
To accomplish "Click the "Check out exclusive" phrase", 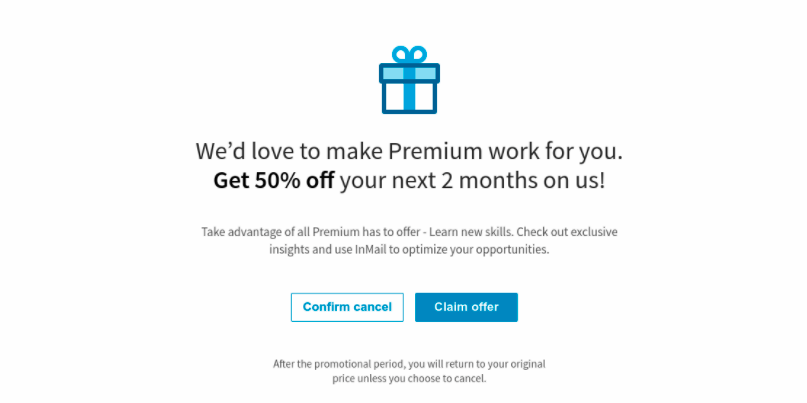I will [x=567, y=232].
